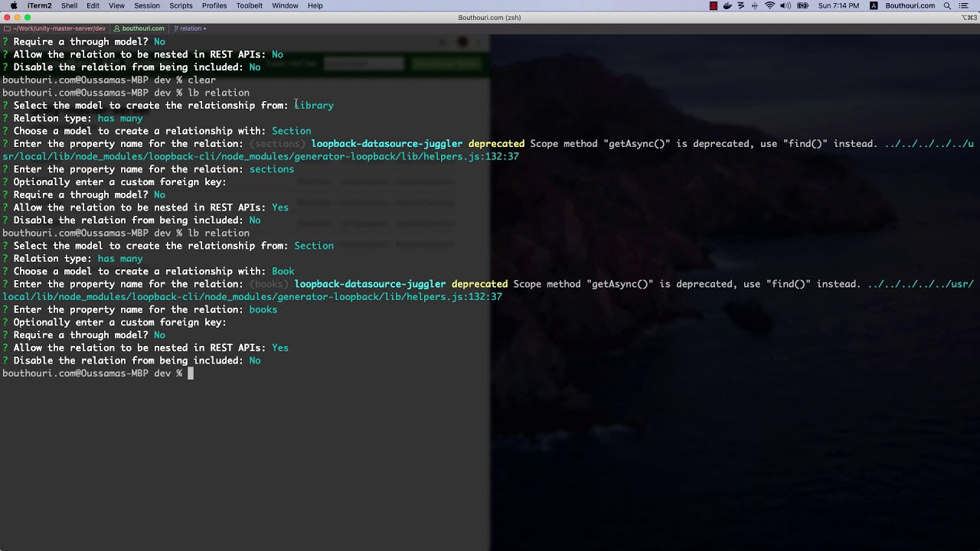The image size is (980, 551).
Task: Click bouthouri.com in the status bar
Action: coord(143,28)
